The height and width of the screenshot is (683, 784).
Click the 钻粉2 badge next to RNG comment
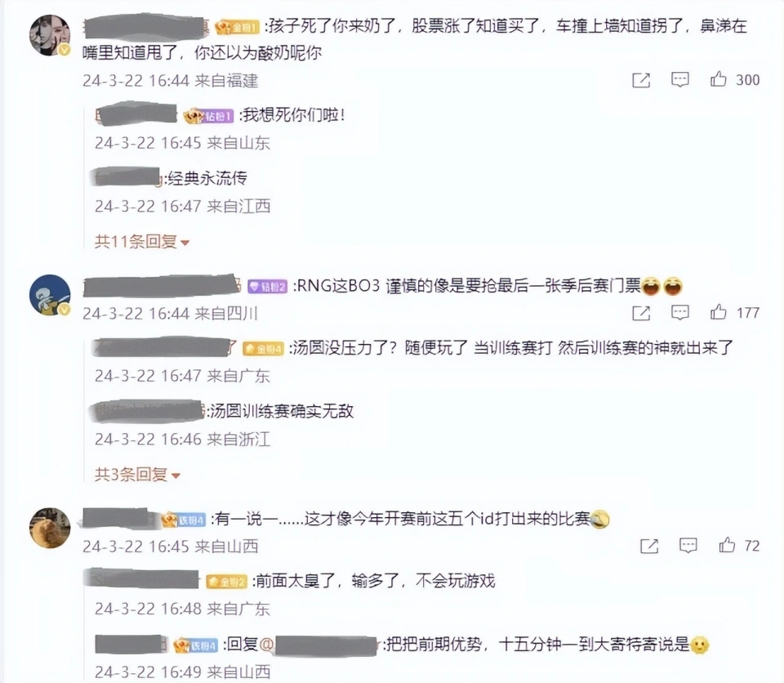268,286
